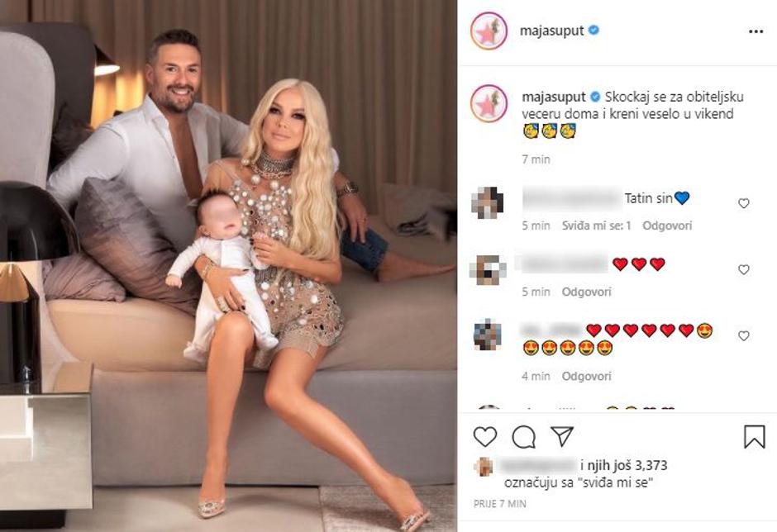
Task: Like the three red hearts comment
Action: pyautogui.click(x=743, y=269)
